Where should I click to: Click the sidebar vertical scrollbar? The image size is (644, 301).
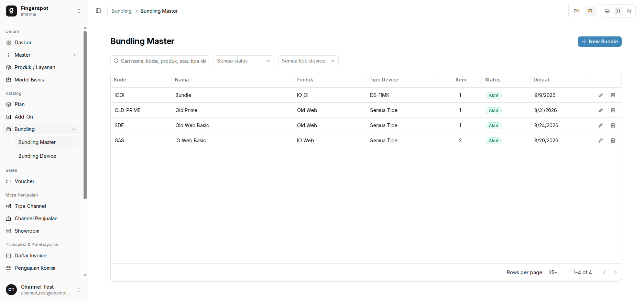(x=85, y=115)
